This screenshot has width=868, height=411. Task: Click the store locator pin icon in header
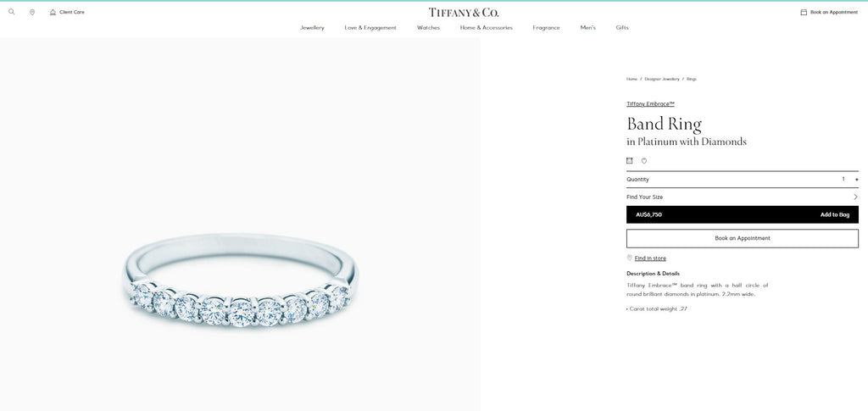pos(32,12)
